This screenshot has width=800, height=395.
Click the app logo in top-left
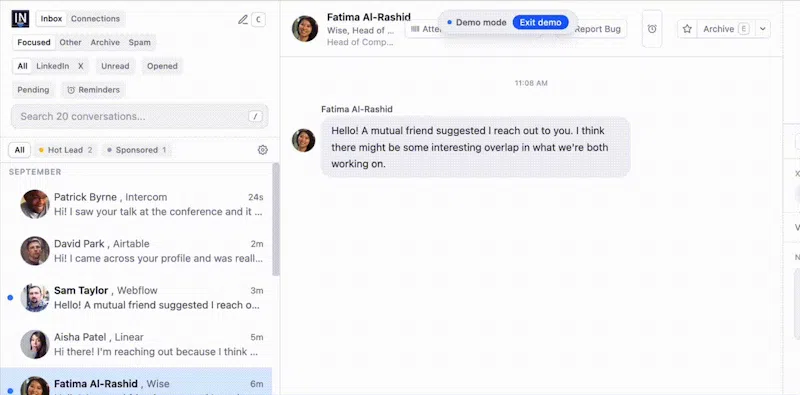pyautogui.click(x=20, y=19)
